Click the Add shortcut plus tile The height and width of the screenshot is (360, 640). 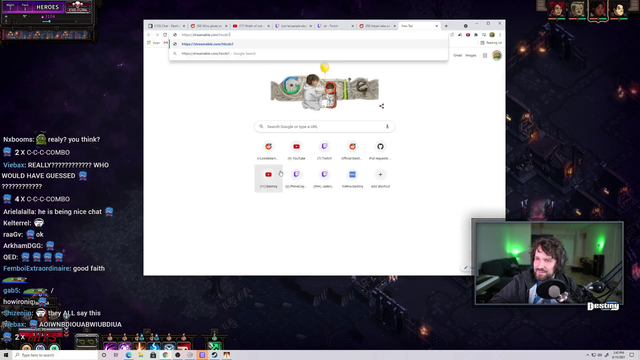tap(380, 178)
